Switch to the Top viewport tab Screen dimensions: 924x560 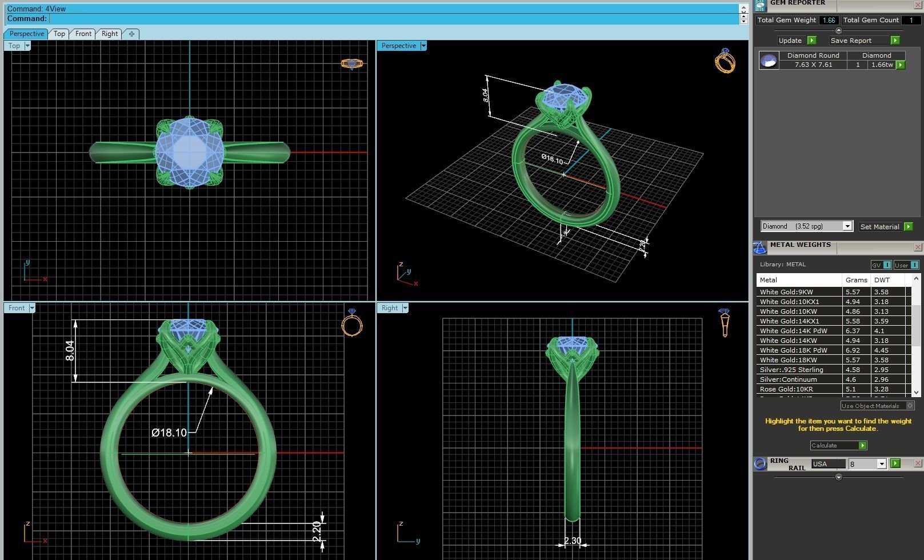[x=59, y=34]
